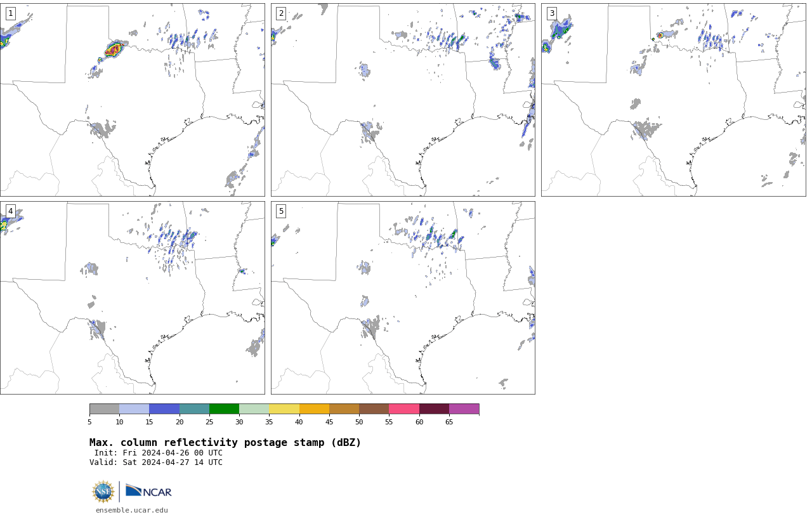Click the maroon 60-65 dBZ swatch

pos(434,409)
